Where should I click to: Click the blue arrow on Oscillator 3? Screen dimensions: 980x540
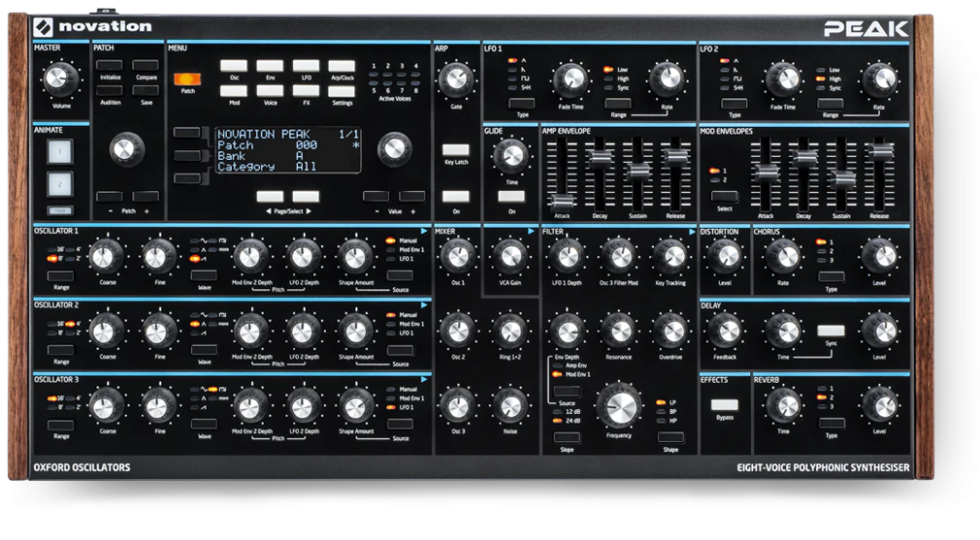coord(424,380)
